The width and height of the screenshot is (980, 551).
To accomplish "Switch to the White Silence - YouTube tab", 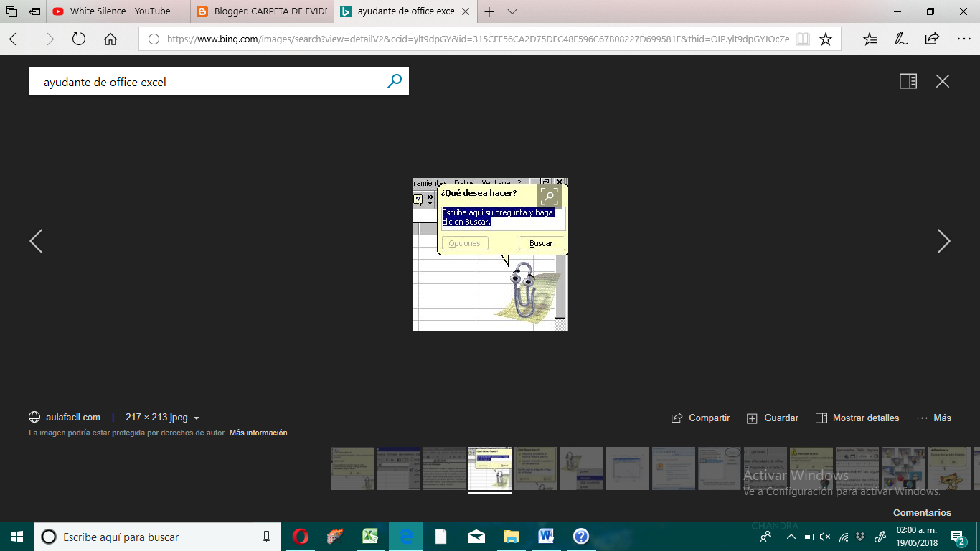I will coord(118,11).
